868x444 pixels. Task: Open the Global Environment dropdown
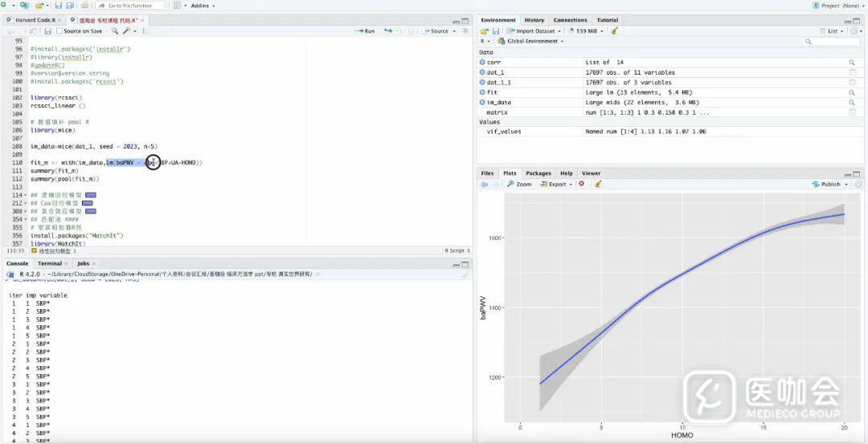pyautogui.click(x=531, y=41)
